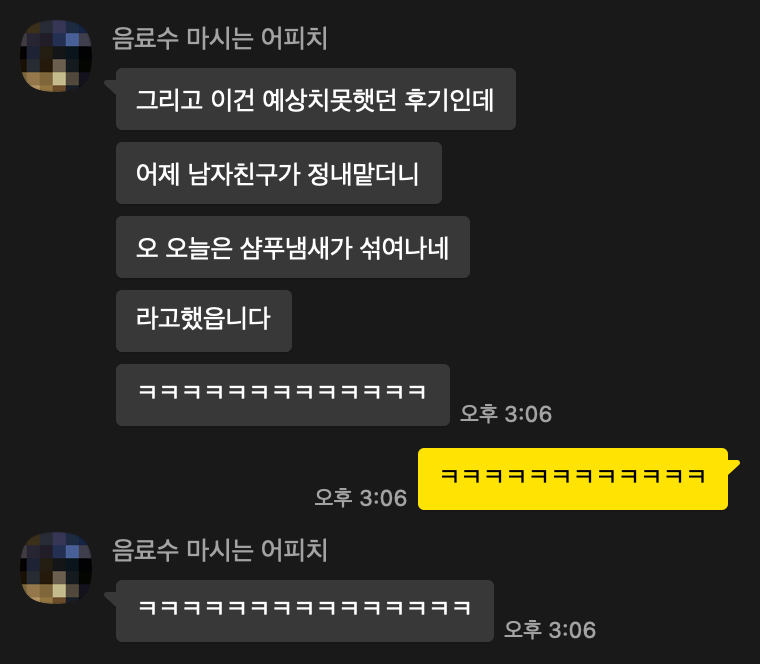Click top sender name 음료수 마시는 어피치
Image resolution: width=760 pixels, height=664 pixels.
[x=220, y=38]
